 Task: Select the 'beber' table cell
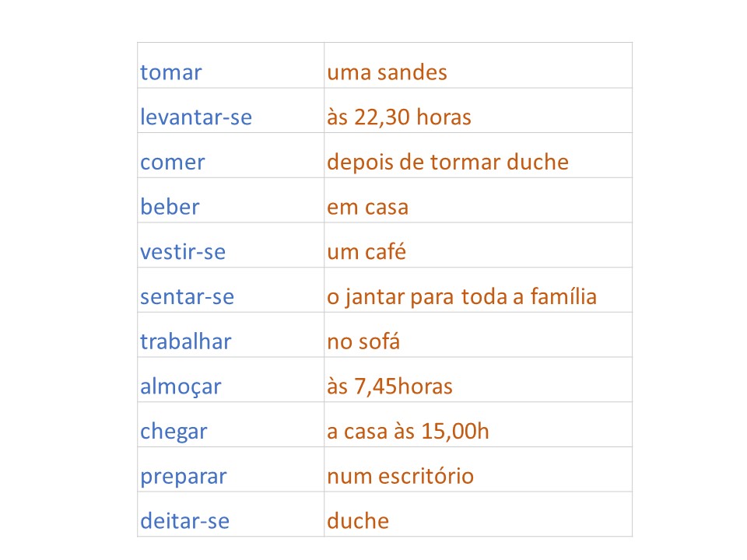tap(170, 208)
